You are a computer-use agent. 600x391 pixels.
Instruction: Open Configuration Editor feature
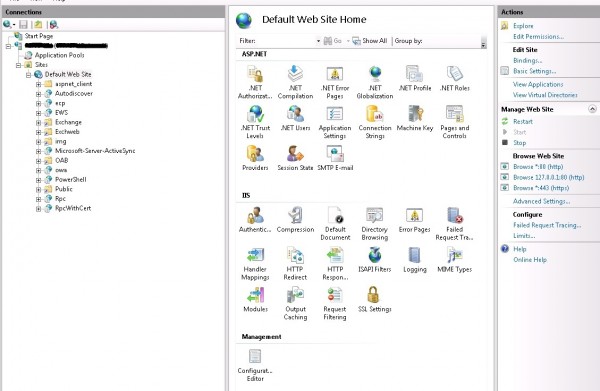[255, 365]
